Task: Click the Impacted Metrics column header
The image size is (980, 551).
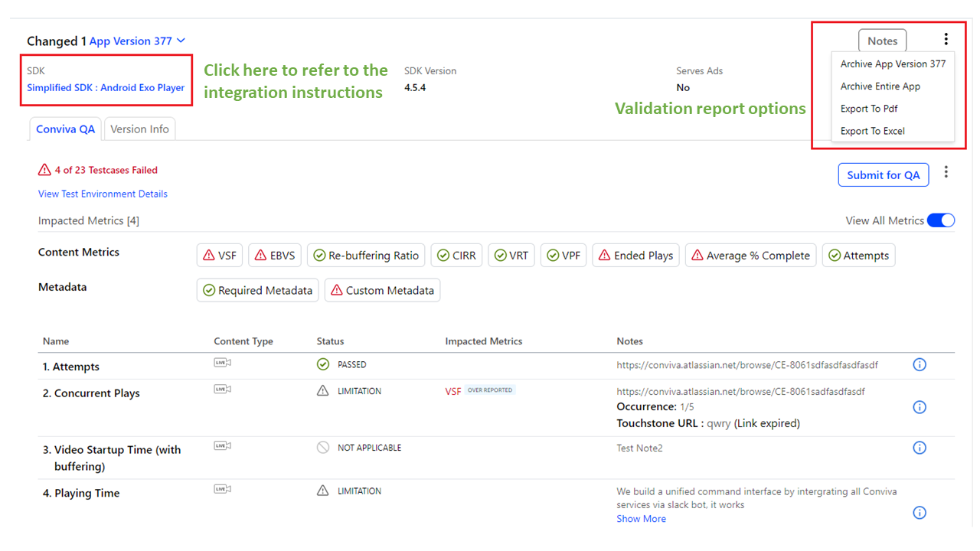Action: (484, 341)
